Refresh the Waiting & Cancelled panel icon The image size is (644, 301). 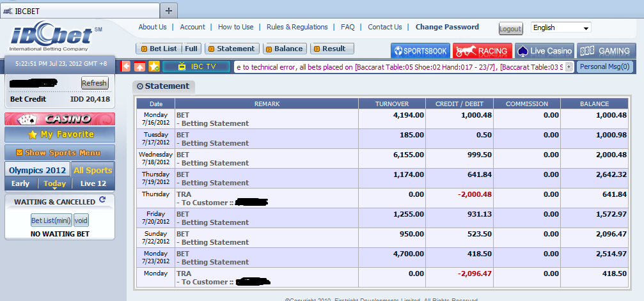[102, 200]
